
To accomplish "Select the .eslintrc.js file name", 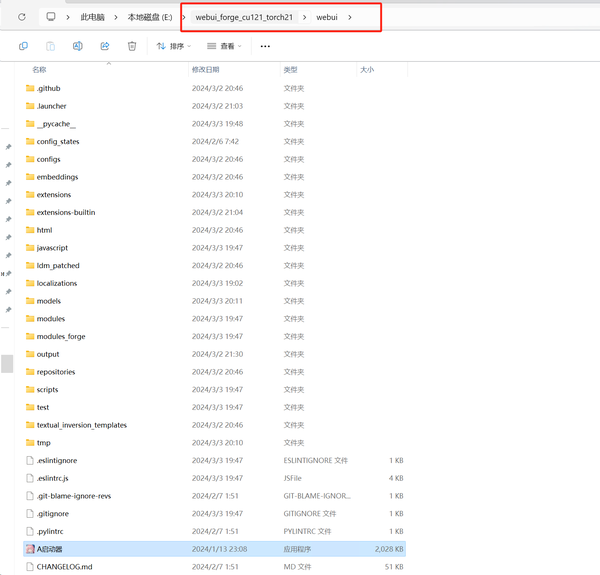I will tap(52, 478).
